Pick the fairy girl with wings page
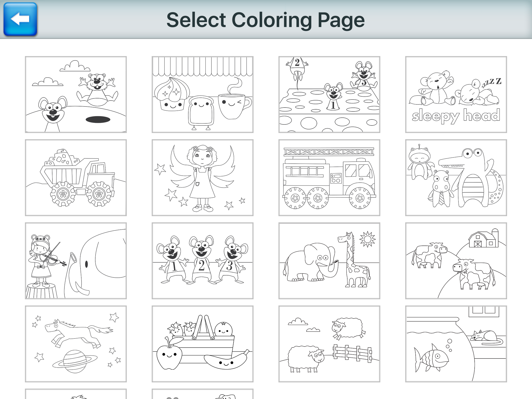This screenshot has width=532, height=399. pos(203,178)
